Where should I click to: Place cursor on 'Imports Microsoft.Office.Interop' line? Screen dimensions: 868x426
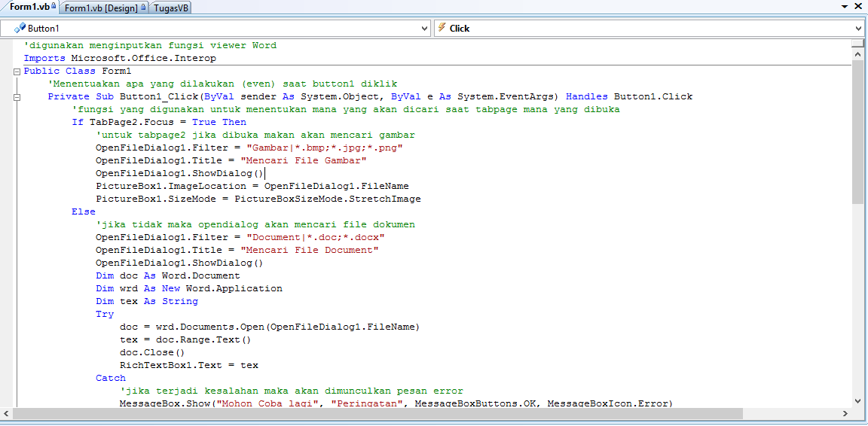coord(120,58)
